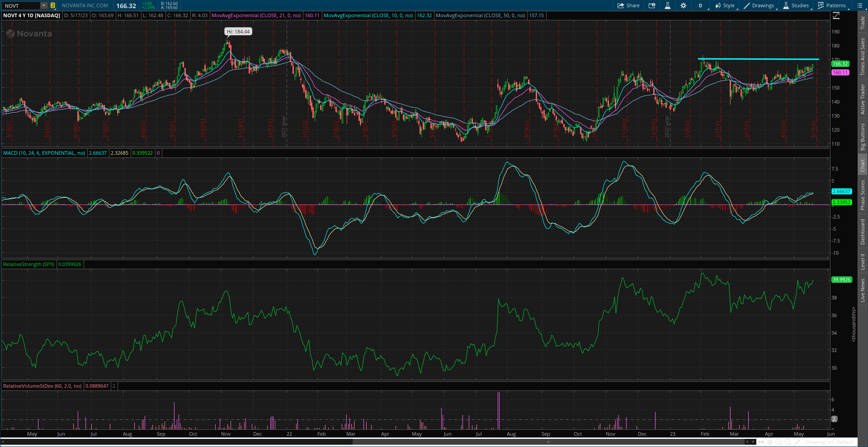This screenshot has width=868, height=447.
Task: Click the Share button
Action: tap(628, 5)
